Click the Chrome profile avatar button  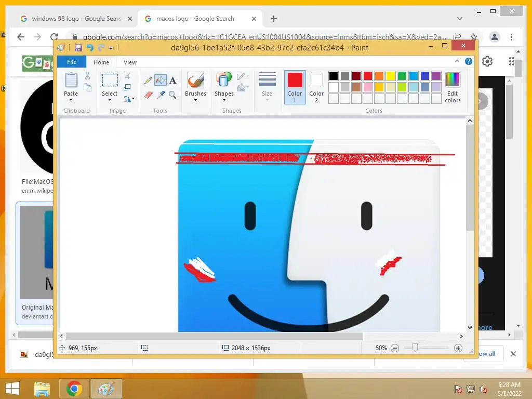click(x=495, y=37)
